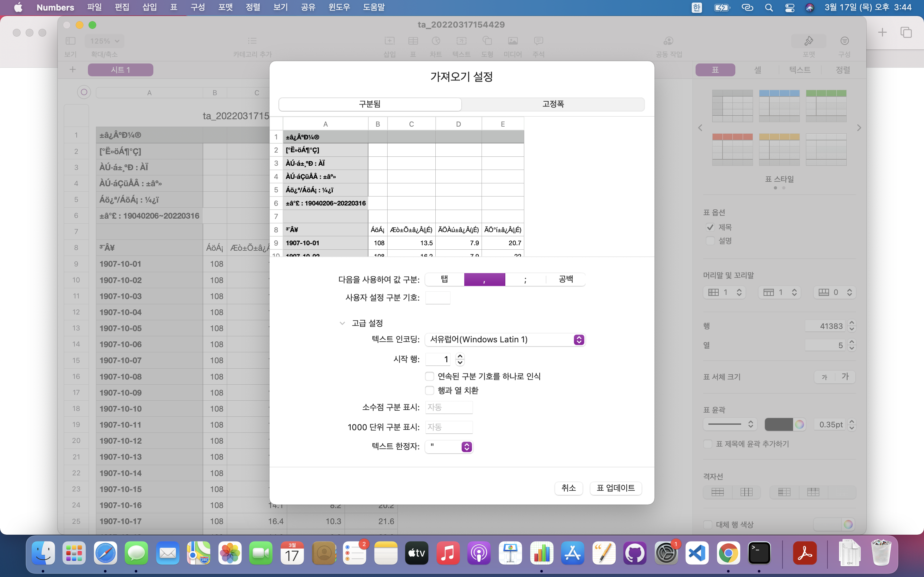Click the Chart (차트) toolbar icon

coord(436,41)
